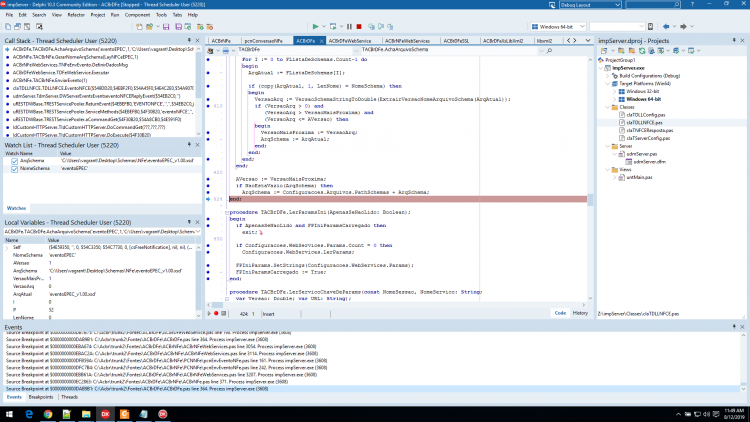Close the active ACBrDFe editor tab
Screen dimensions: 750x422
(321, 41)
